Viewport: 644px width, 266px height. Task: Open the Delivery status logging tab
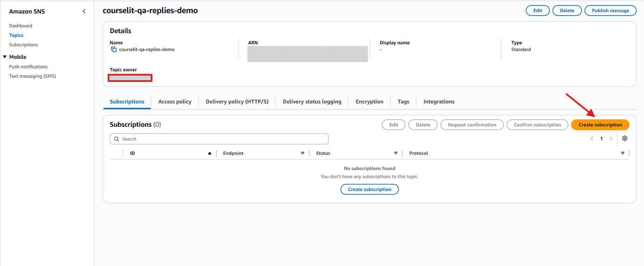tap(312, 102)
